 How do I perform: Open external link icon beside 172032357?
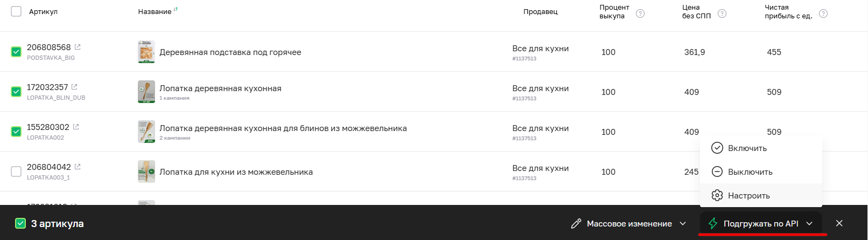click(74, 87)
